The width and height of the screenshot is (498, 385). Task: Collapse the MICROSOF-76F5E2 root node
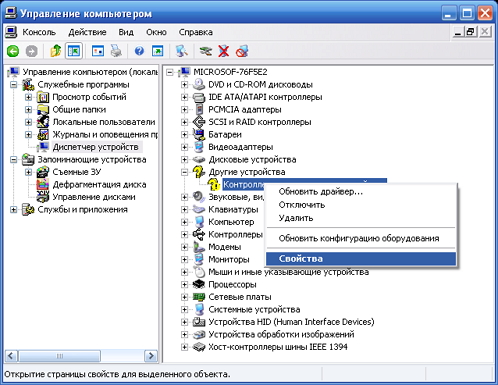[170, 72]
